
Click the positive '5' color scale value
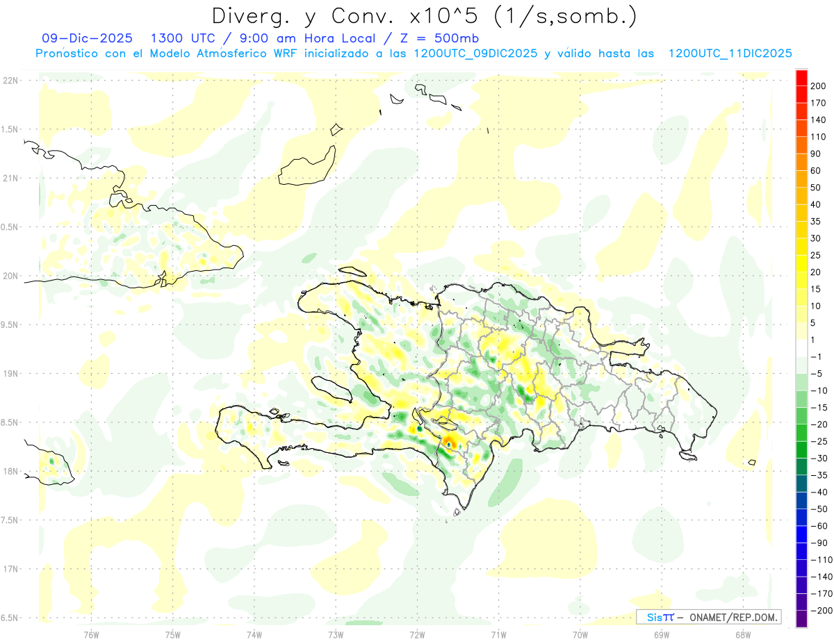(812, 323)
